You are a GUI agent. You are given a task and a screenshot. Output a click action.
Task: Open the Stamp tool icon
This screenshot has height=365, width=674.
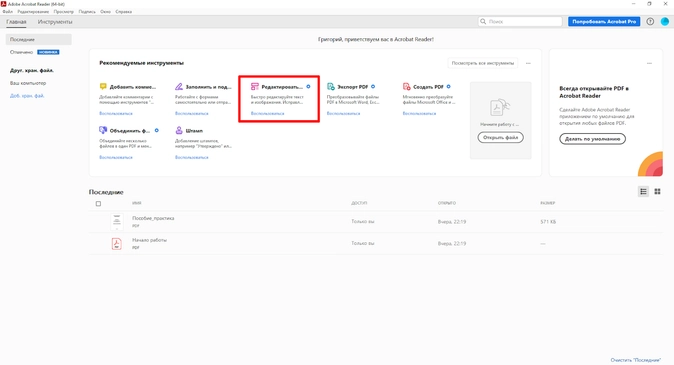179,130
